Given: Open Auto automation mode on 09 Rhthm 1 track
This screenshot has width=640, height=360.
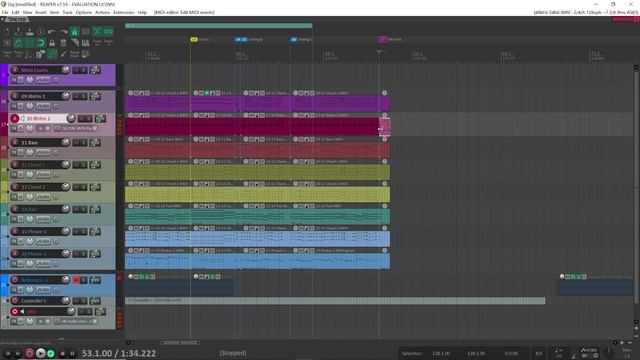Looking at the screenshot, I should click(43, 106).
